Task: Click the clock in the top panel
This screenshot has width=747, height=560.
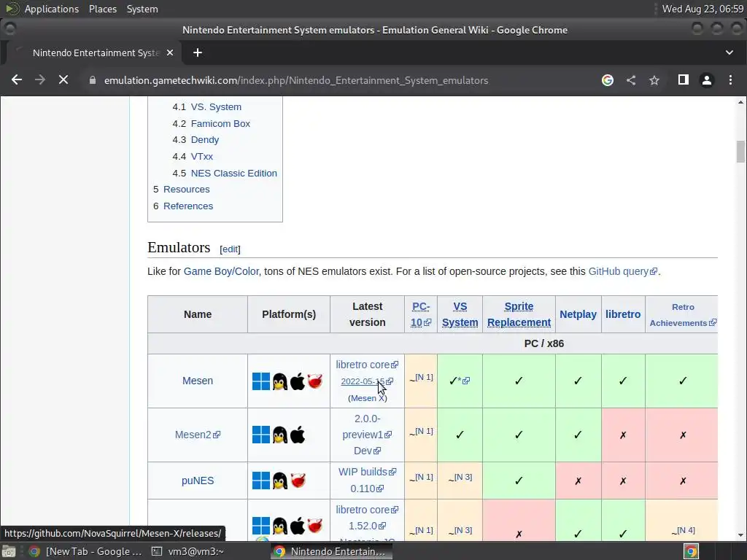Action: pos(703,9)
